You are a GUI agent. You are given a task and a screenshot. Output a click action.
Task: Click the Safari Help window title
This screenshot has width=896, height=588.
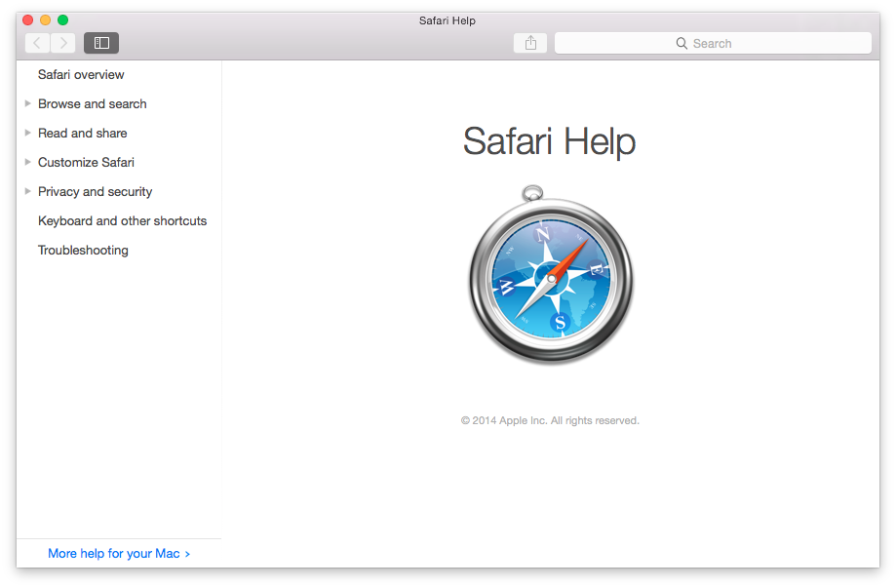[448, 20]
